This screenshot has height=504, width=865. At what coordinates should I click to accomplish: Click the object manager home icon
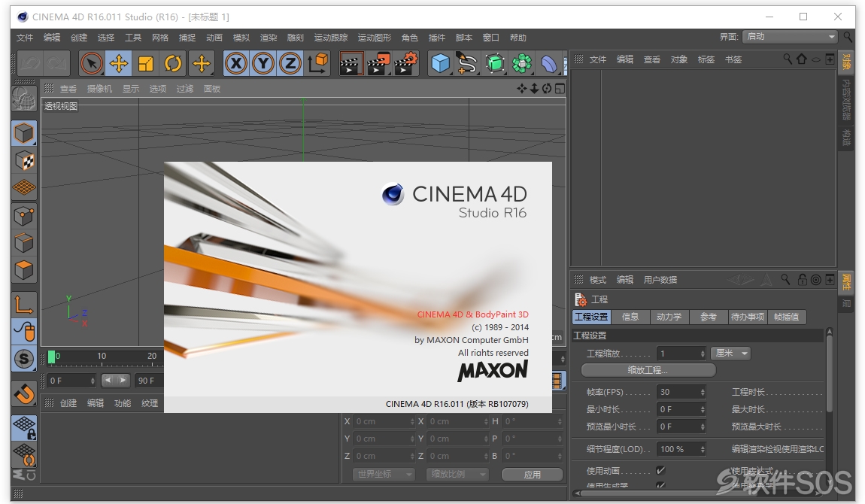tap(802, 59)
